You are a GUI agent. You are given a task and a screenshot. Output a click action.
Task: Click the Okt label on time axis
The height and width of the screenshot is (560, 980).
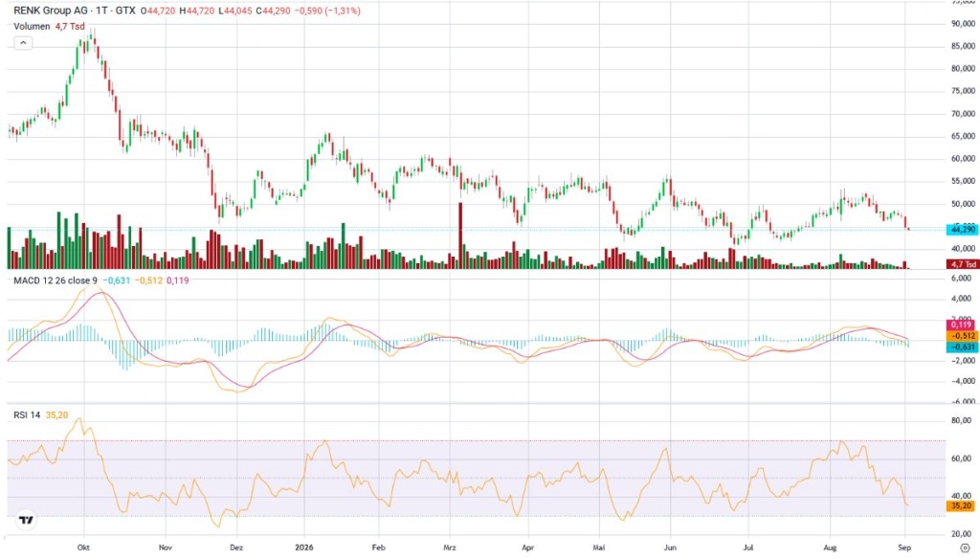pos(83,548)
